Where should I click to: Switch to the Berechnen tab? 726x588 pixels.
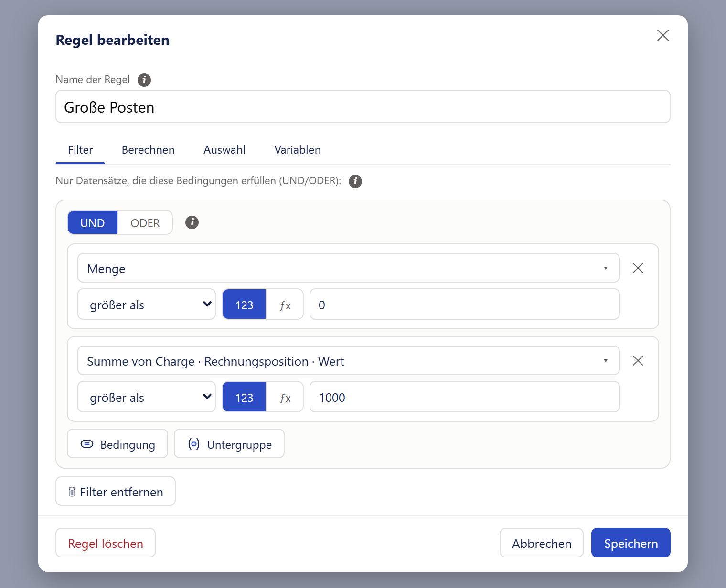[148, 150]
